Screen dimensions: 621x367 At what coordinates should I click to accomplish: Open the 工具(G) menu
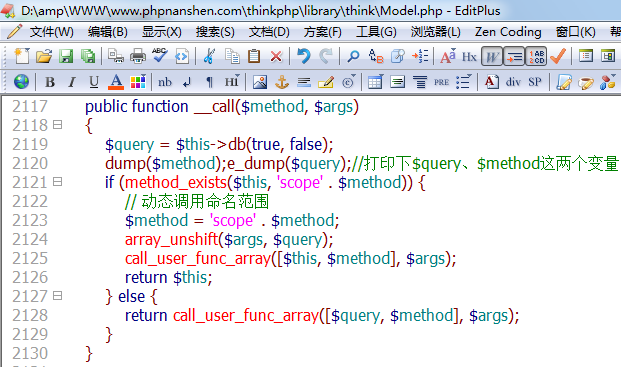pos(376,32)
